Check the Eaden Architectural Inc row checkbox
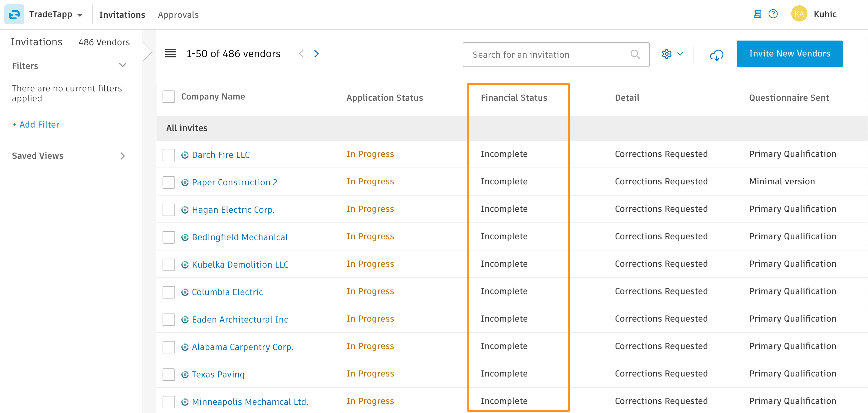Image resolution: width=868 pixels, height=413 pixels. pyautogui.click(x=168, y=320)
